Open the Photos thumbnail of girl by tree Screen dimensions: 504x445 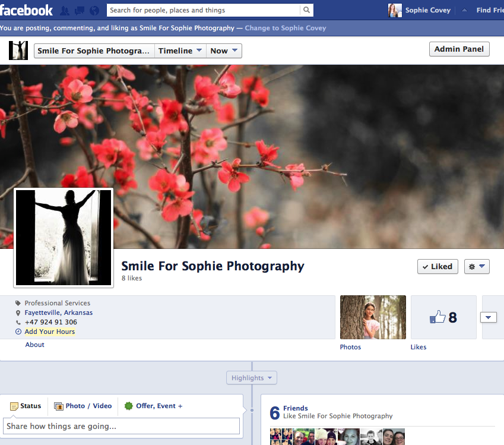[373, 317]
